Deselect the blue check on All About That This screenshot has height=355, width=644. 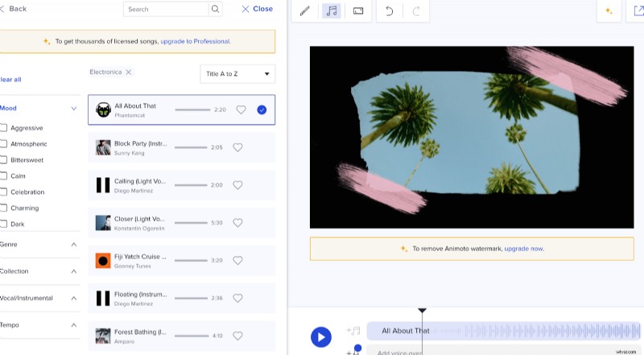262,109
